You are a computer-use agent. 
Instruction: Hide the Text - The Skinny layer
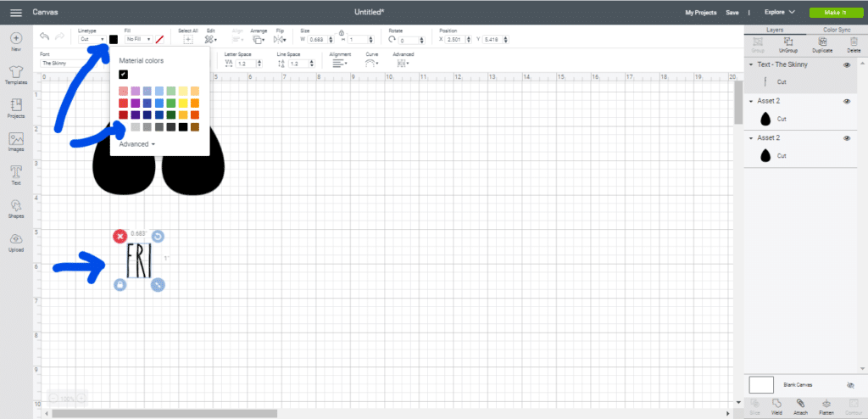(x=846, y=64)
